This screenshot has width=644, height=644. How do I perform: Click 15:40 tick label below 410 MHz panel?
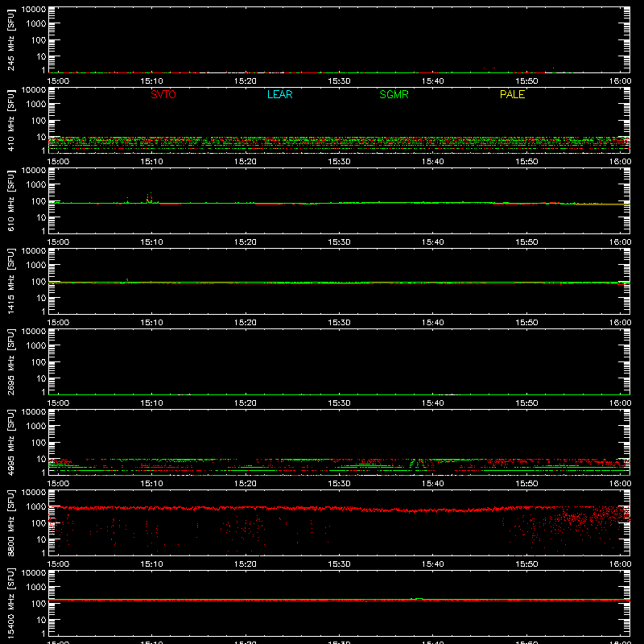coord(432,162)
